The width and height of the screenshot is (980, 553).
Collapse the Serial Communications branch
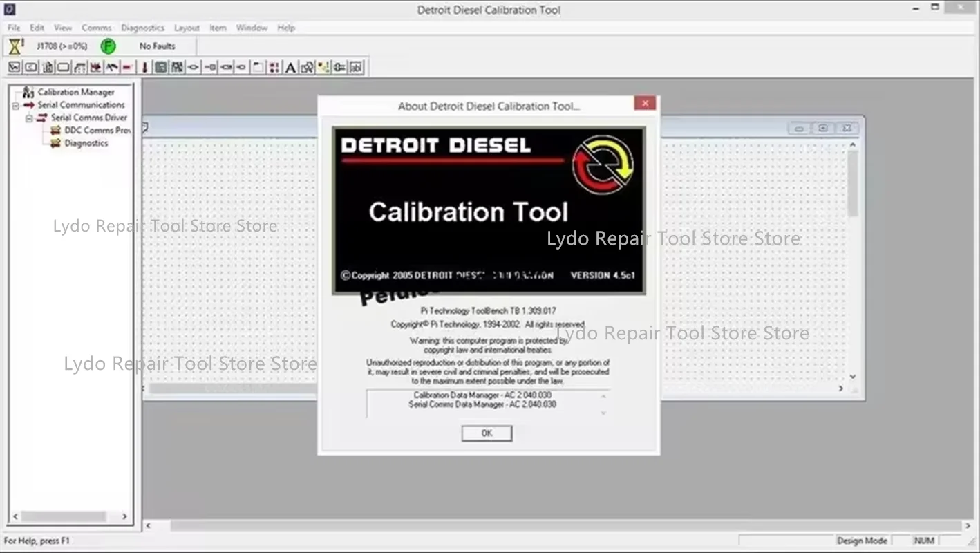pyautogui.click(x=15, y=105)
